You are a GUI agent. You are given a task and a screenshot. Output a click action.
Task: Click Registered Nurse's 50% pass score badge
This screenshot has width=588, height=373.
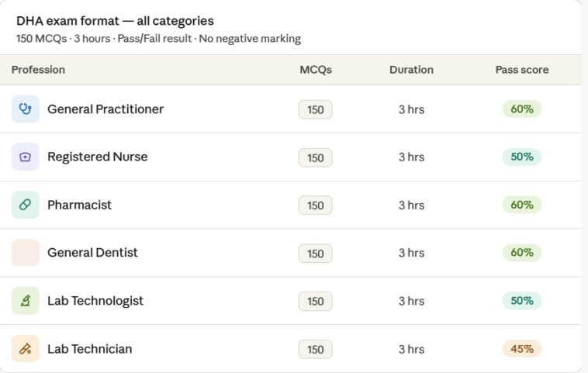(x=522, y=157)
